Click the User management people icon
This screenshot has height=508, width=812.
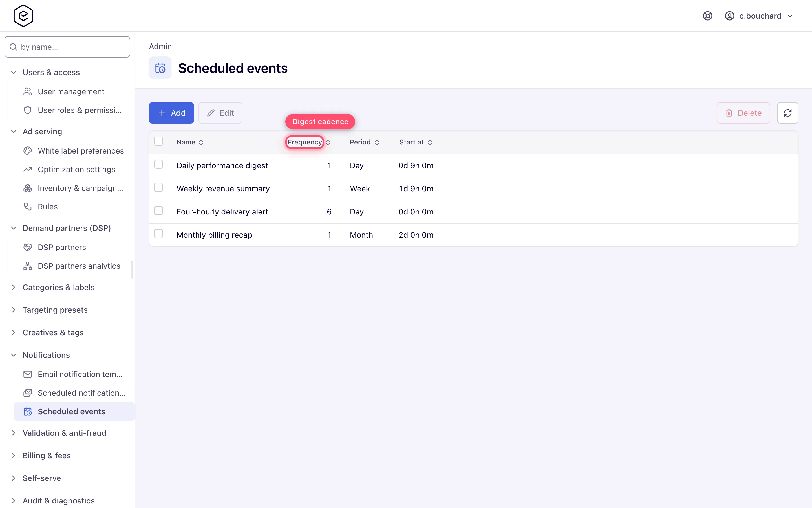pyautogui.click(x=28, y=91)
